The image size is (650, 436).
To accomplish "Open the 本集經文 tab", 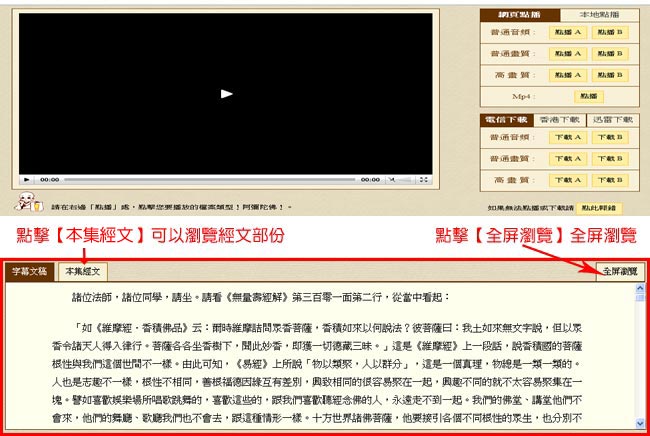I will coord(82,271).
